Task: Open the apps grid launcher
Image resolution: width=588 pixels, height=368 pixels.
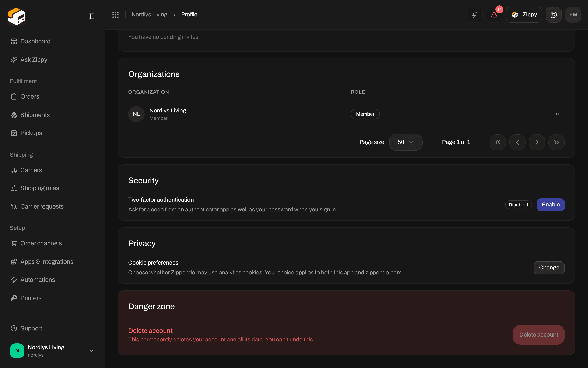Action: pyautogui.click(x=115, y=15)
